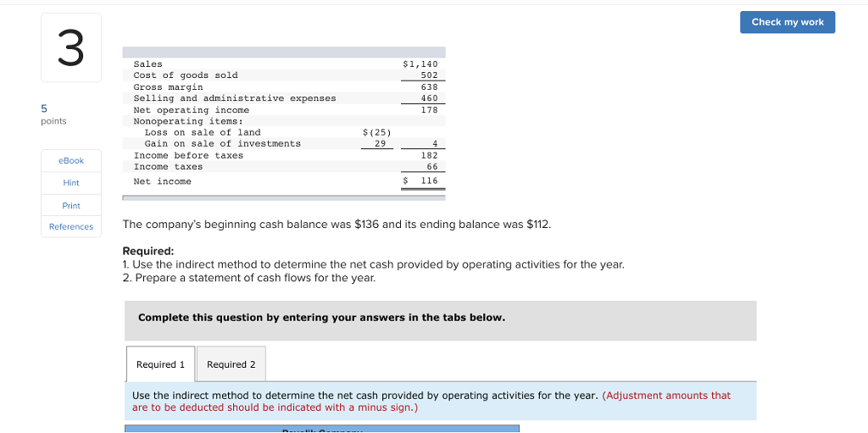The height and width of the screenshot is (433, 868).
Task: Click the Sales row label
Action: pyautogui.click(x=147, y=64)
